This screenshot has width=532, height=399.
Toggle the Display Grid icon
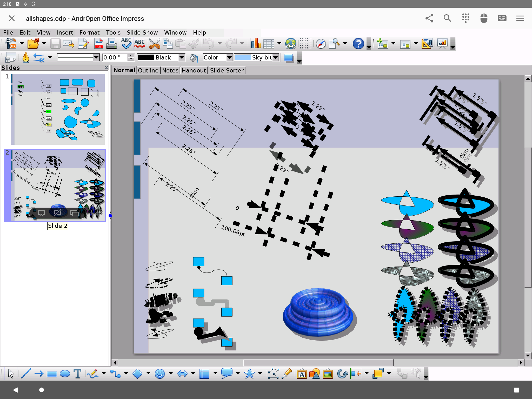pos(306,44)
